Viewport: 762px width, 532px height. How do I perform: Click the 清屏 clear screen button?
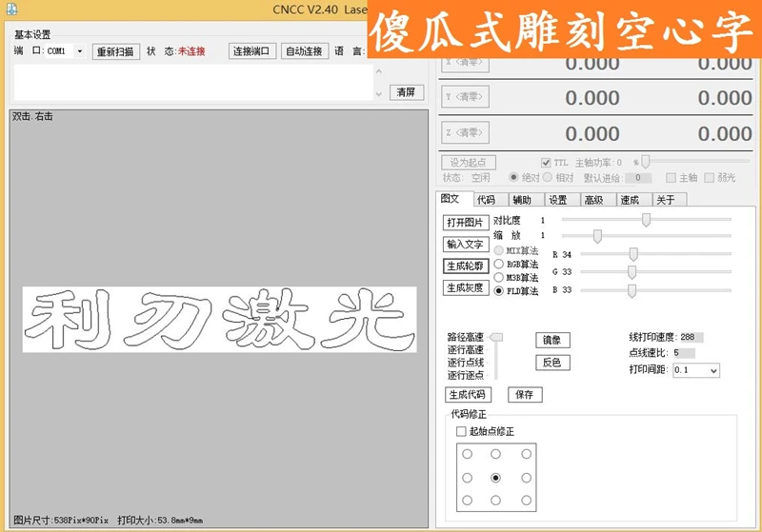coord(407,92)
